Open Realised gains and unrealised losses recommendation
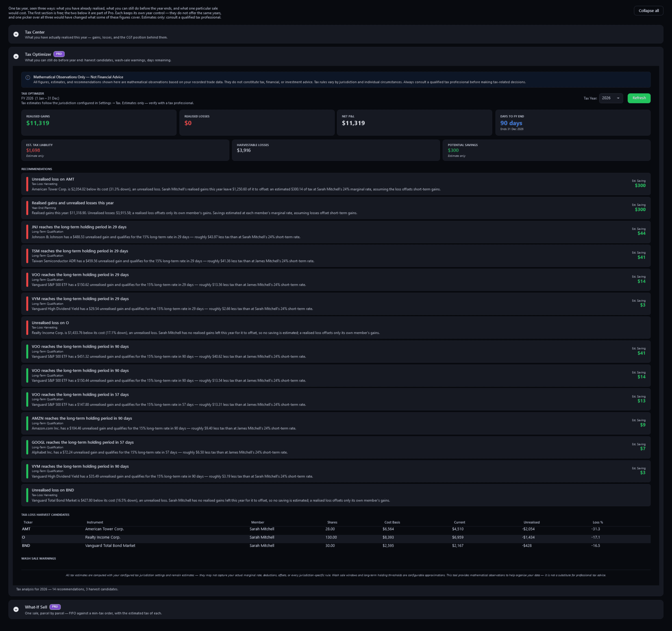Screen dimensions: 672x631 335,208
